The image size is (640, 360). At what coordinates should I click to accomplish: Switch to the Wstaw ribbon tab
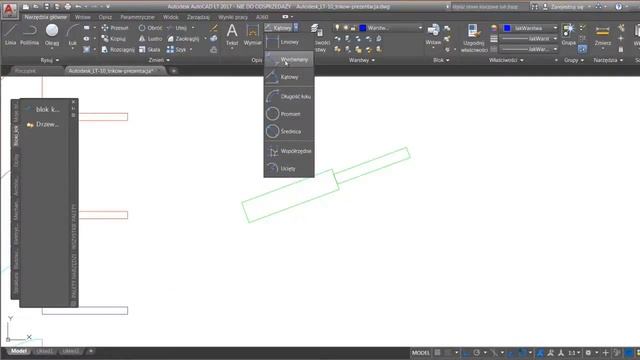click(x=82, y=17)
